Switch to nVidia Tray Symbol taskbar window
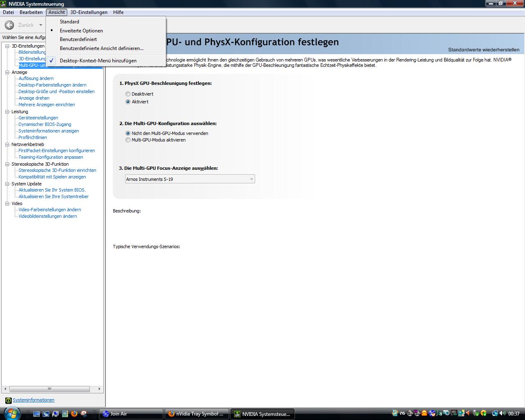Image resolution: width=525 pixels, height=420 pixels. (x=196, y=414)
